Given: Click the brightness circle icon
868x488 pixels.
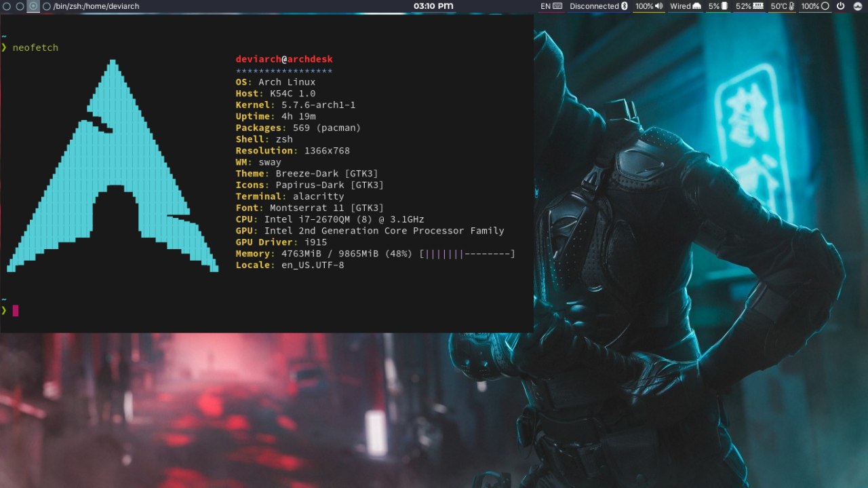Looking at the screenshot, I should pos(825,6).
